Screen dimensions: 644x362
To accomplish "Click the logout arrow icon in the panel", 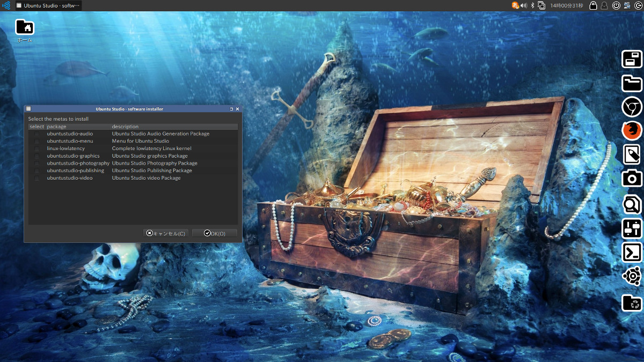I will tap(638, 5).
